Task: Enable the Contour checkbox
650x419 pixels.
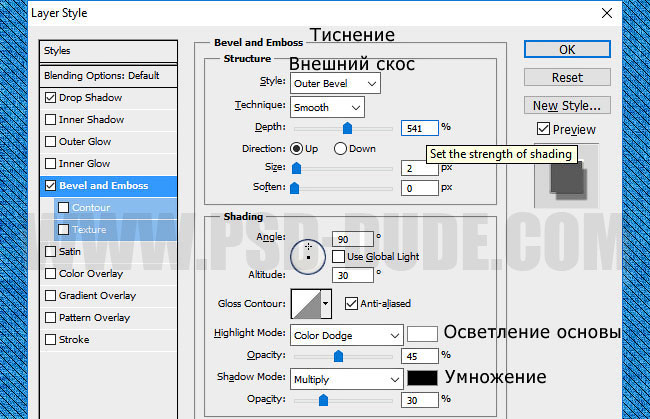Action: [x=63, y=207]
